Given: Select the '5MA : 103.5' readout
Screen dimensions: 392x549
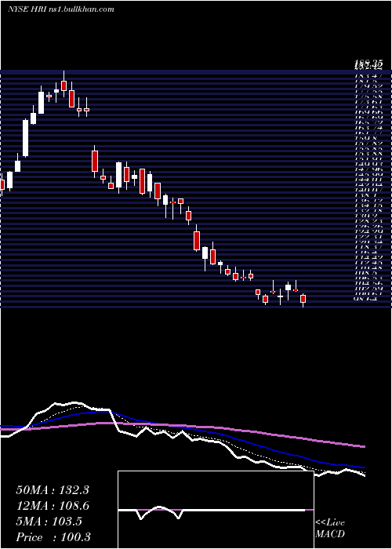Looking at the screenshot, I should click(49, 522).
